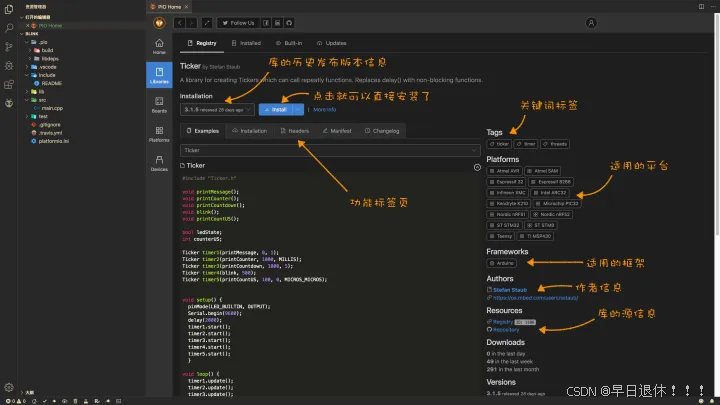Viewport: 720px width, 405px height.
Task: Open Devices in PIO sidebar
Action: [159, 163]
